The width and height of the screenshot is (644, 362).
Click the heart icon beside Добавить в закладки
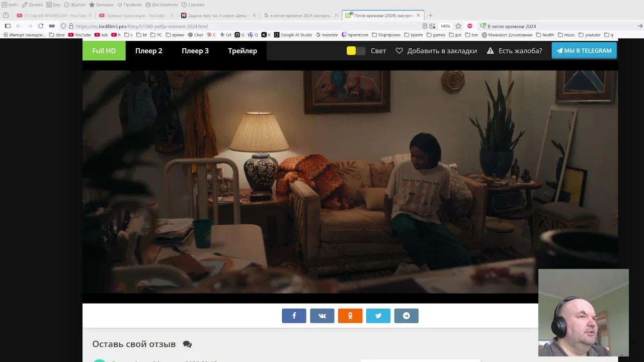click(x=399, y=51)
